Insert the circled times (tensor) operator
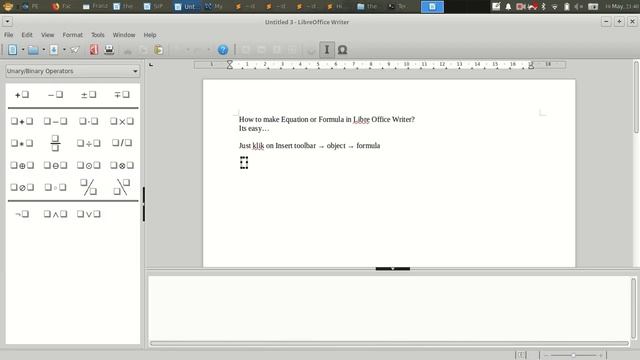640x360 pixels. (122, 165)
